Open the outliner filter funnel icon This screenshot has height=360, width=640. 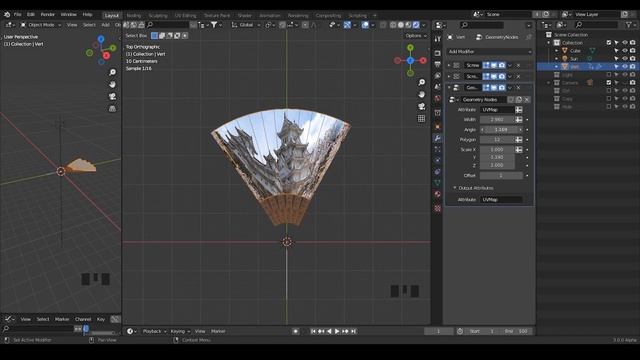click(629, 25)
